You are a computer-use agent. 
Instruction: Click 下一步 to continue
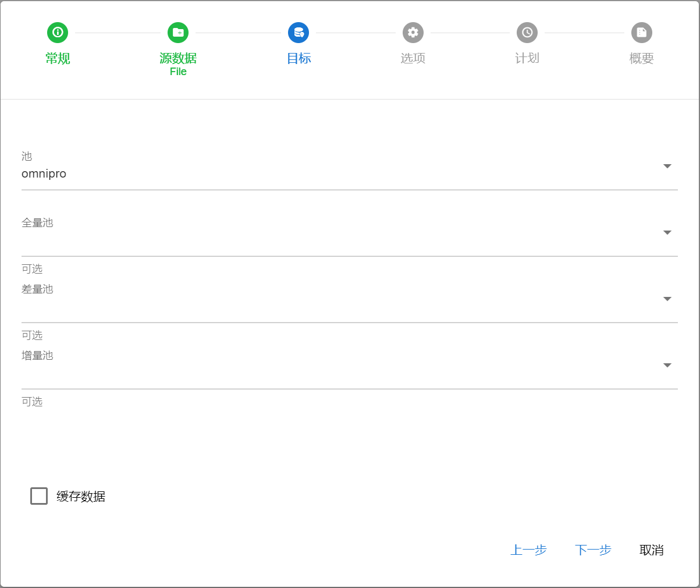(x=593, y=550)
